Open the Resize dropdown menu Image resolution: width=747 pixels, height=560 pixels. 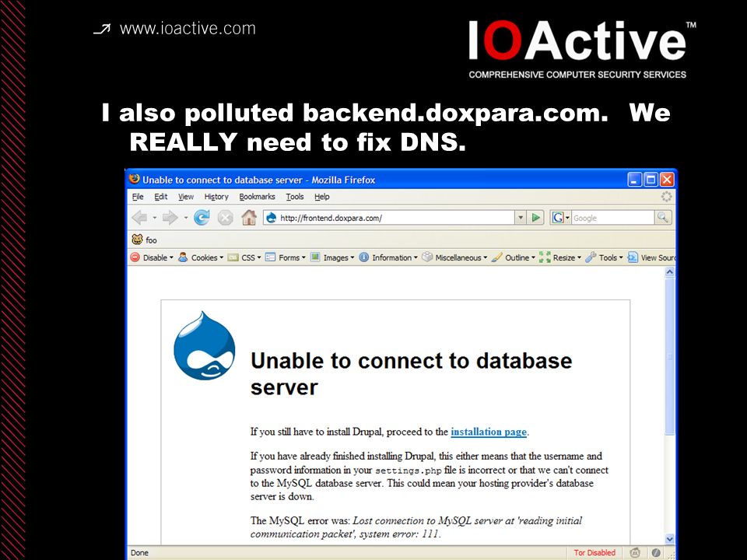[560, 257]
